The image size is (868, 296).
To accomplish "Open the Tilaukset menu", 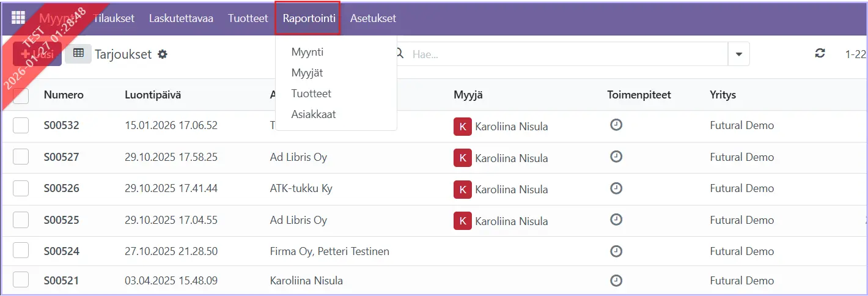I will tap(113, 18).
